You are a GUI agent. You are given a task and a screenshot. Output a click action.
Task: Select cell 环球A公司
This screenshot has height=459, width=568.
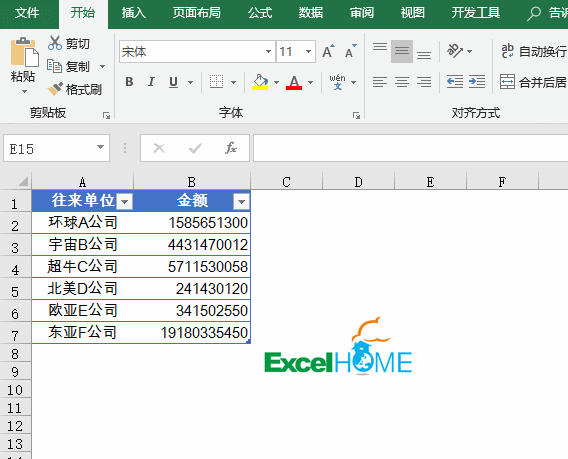pyautogui.click(x=83, y=222)
